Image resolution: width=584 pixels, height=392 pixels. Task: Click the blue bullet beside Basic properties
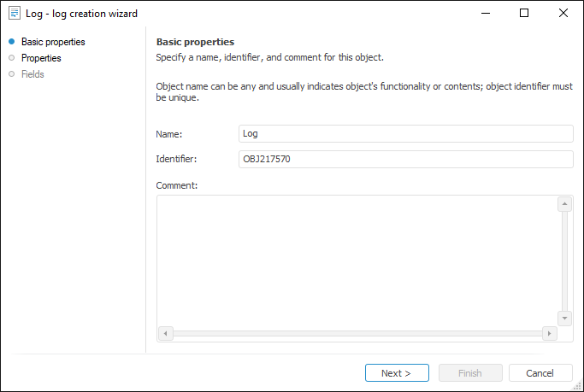coord(11,42)
